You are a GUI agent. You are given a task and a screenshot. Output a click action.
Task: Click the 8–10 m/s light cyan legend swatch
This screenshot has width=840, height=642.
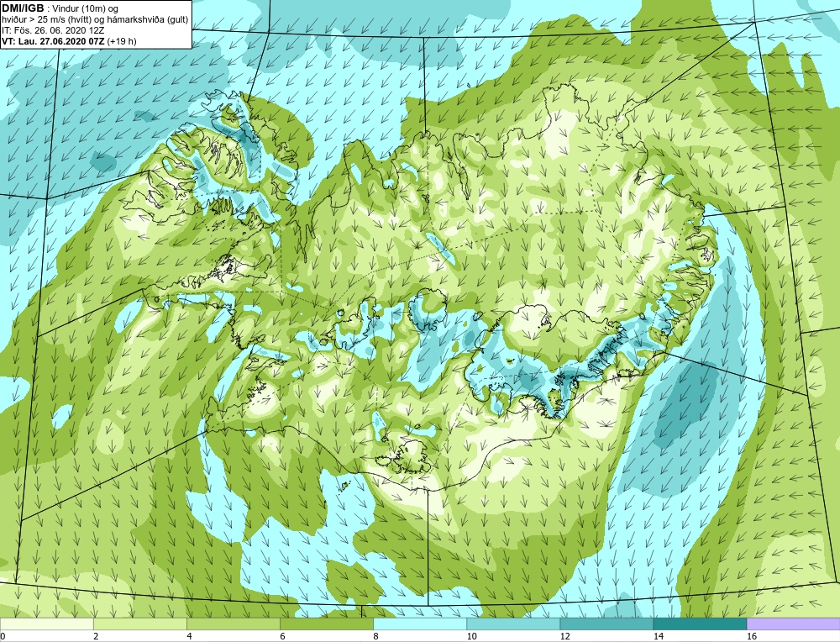[420, 624]
